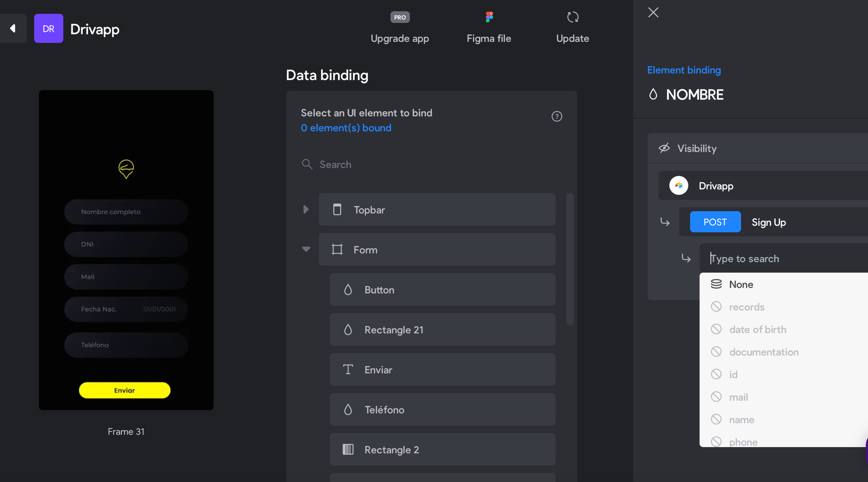Choose documentation option
The height and width of the screenshot is (482, 868).
[784, 352]
